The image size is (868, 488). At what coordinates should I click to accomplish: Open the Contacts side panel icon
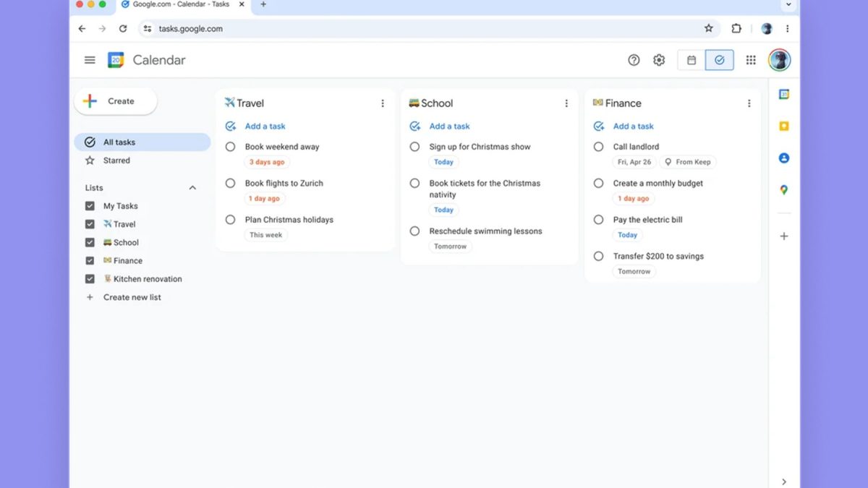[783, 158]
